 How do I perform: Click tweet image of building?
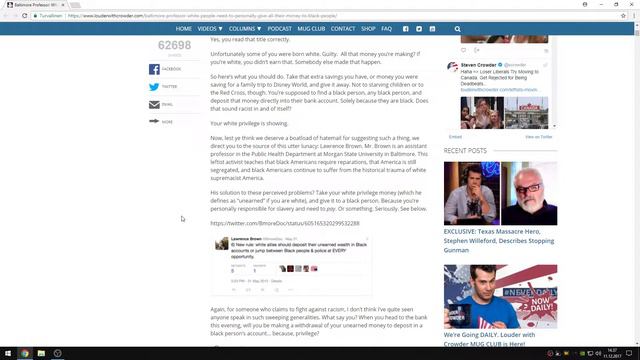point(527,113)
